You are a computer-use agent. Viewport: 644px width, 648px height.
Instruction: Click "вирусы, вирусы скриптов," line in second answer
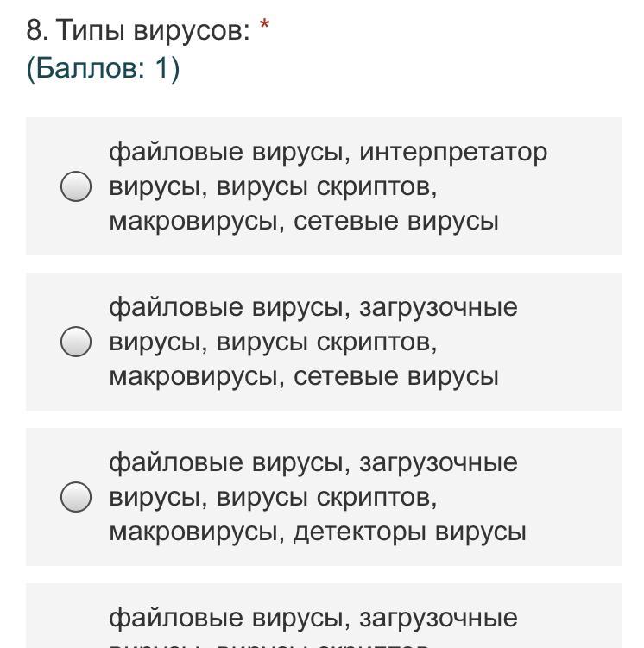273,342
